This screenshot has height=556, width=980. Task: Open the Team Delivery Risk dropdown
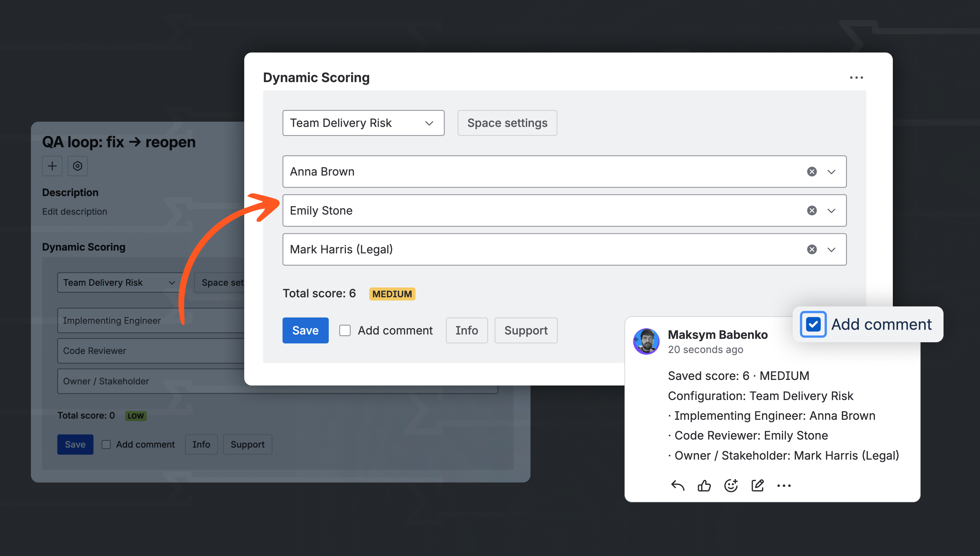point(363,123)
